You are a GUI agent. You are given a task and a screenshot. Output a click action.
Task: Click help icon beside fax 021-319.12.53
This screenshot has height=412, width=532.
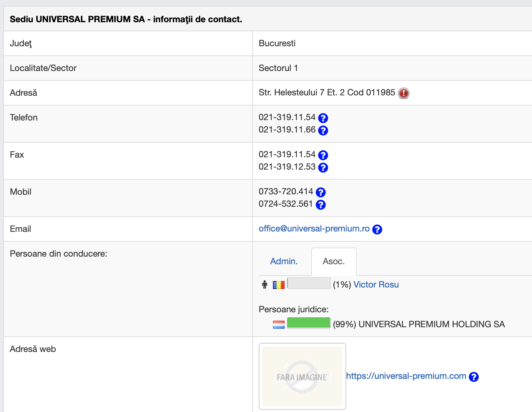(x=323, y=167)
